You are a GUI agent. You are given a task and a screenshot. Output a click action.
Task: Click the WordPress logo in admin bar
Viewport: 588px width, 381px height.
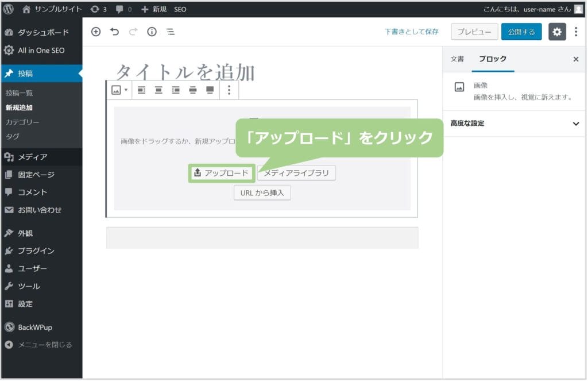(x=9, y=9)
